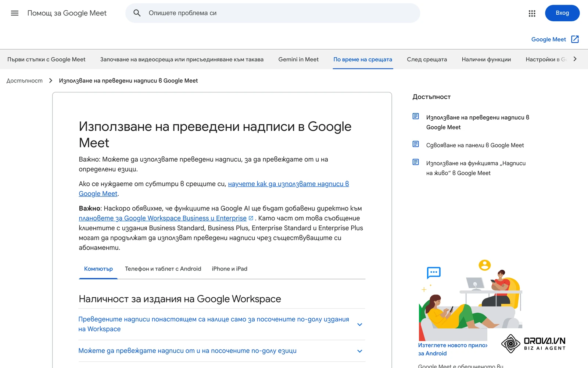This screenshot has width=588, height=368.
Task: Open sidebar link Сдвояване на панели
Action: [475, 145]
